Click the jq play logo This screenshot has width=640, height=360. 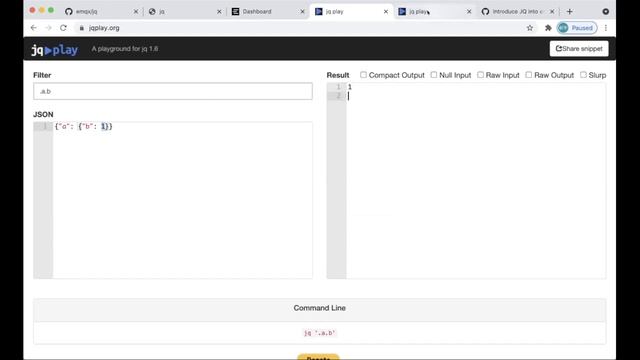(x=54, y=50)
